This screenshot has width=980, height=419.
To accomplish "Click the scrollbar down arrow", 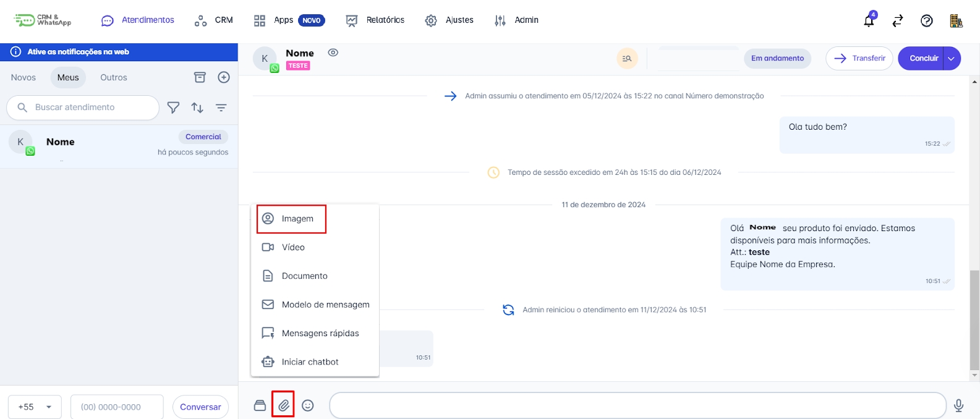I will 975,375.
